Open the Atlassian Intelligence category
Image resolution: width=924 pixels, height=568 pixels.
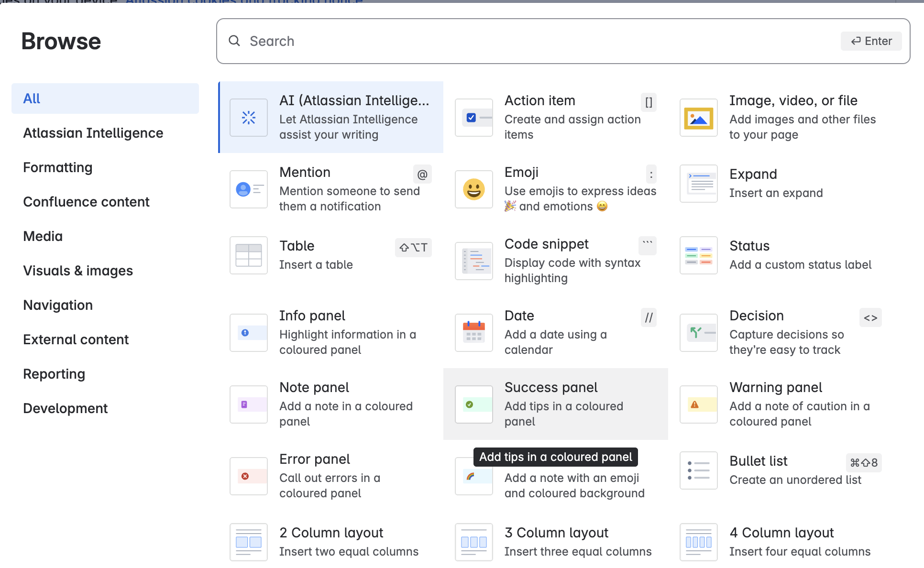(105, 133)
